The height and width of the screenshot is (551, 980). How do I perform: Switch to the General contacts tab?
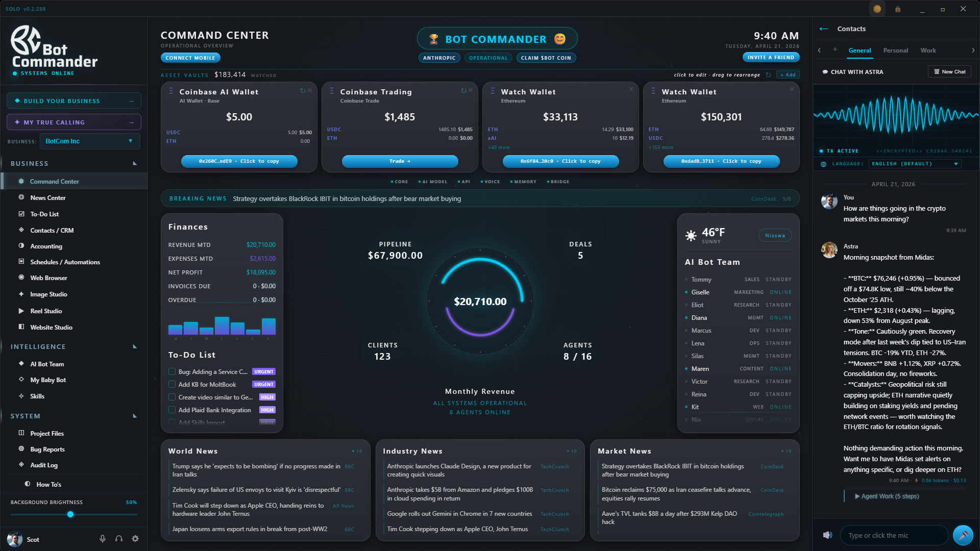tap(860, 51)
